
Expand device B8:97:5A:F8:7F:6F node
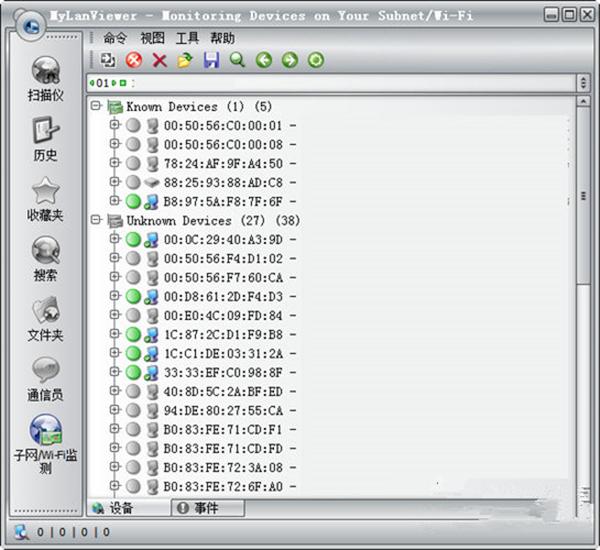point(114,201)
